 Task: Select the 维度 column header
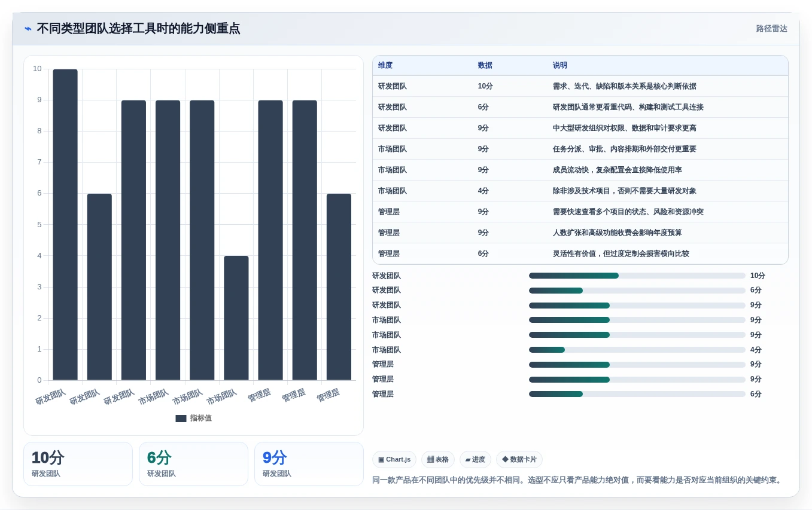(x=385, y=66)
